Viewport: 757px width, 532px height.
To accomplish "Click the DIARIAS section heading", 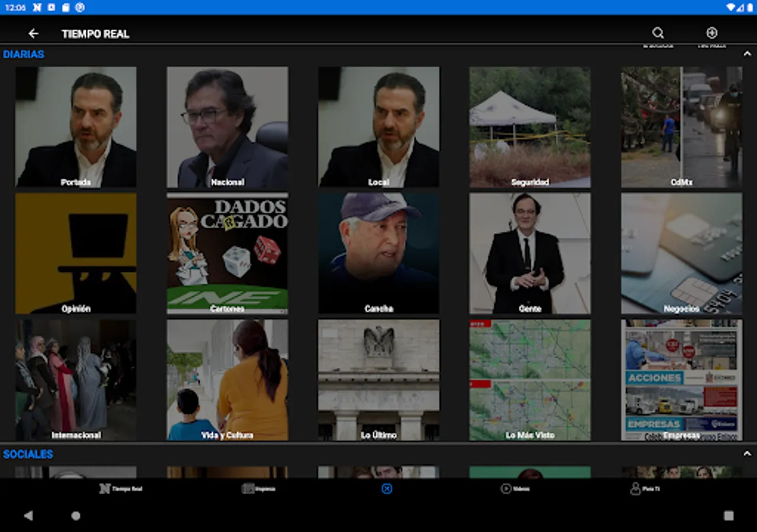I will [x=24, y=54].
